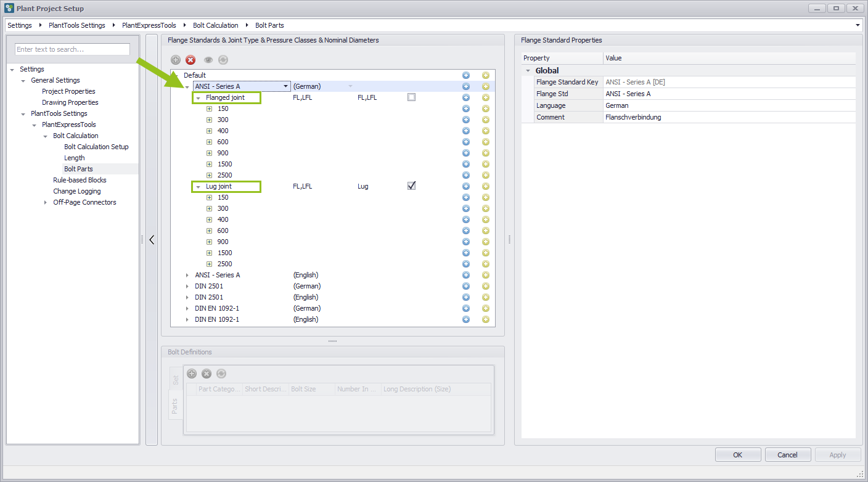Click the grey delete icon in the Bolt Definitions toolbar

pyautogui.click(x=207, y=374)
